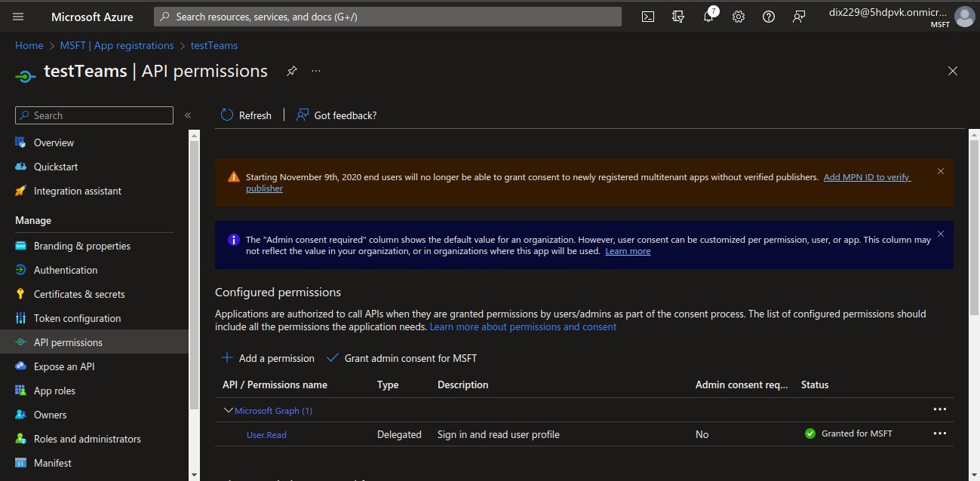Click the Status column header

click(x=815, y=384)
